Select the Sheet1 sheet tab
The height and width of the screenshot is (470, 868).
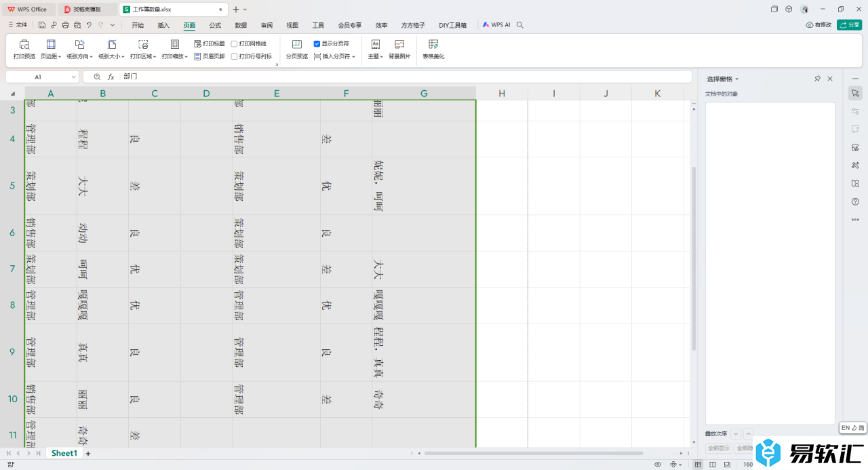pyautogui.click(x=64, y=453)
